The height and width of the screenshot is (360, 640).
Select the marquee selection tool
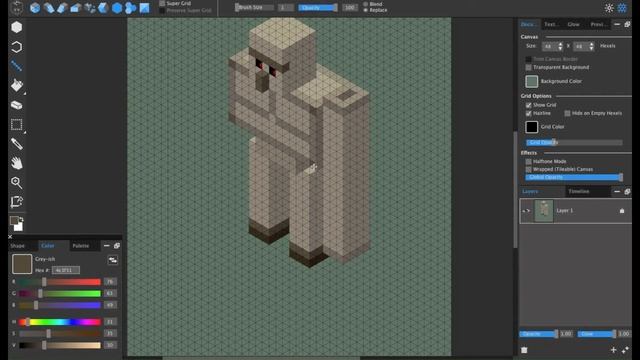[16, 124]
